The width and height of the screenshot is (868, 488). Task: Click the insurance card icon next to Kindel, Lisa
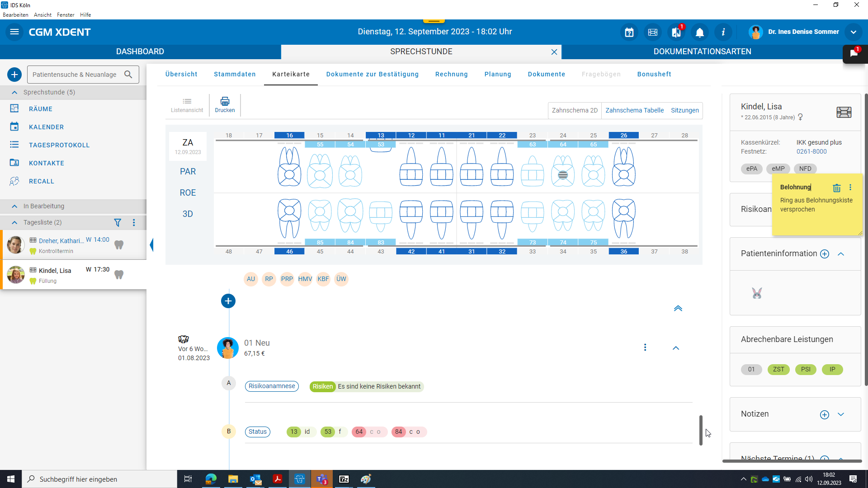844,112
